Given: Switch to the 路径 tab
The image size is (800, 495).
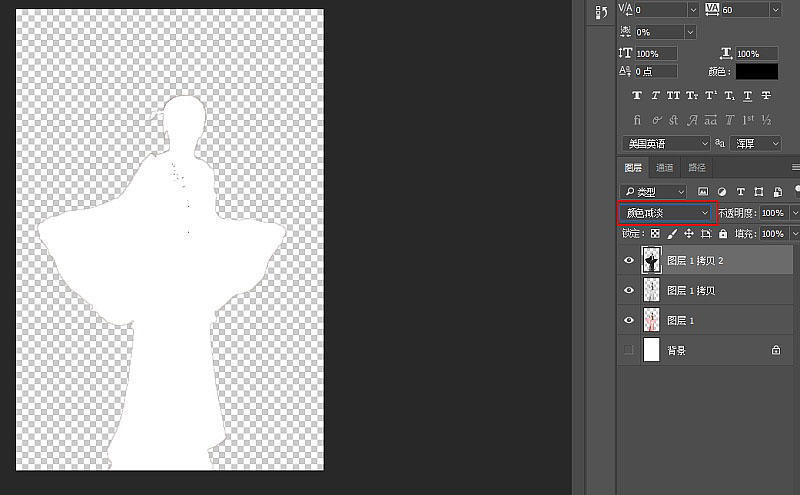Looking at the screenshot, I should click(x=696, y=167).
